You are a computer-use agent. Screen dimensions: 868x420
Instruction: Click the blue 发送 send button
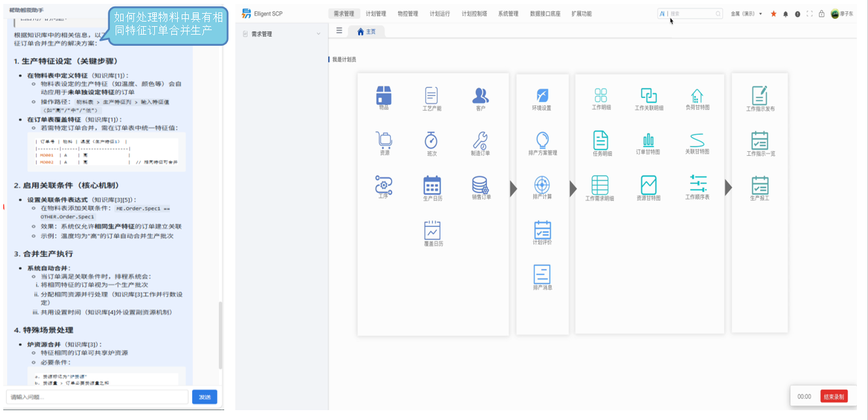pos(205,397)
